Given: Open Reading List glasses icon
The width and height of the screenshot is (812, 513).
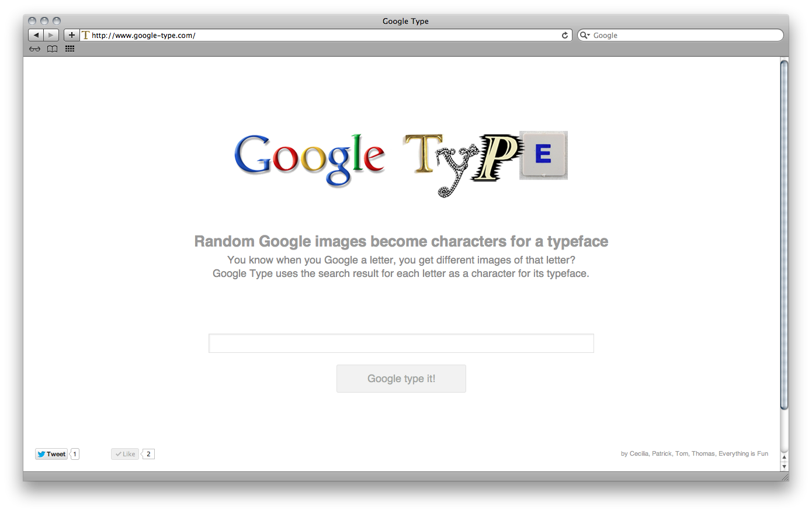Looking at the screenshot, I should (x=35, y=49).
